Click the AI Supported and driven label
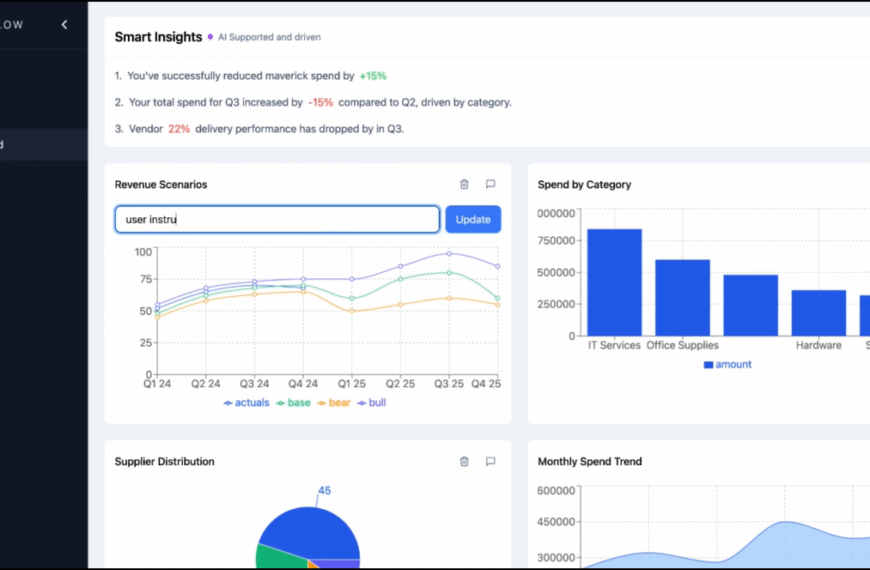The width and height of the screenshot is (870, 570). pos(269,37)
